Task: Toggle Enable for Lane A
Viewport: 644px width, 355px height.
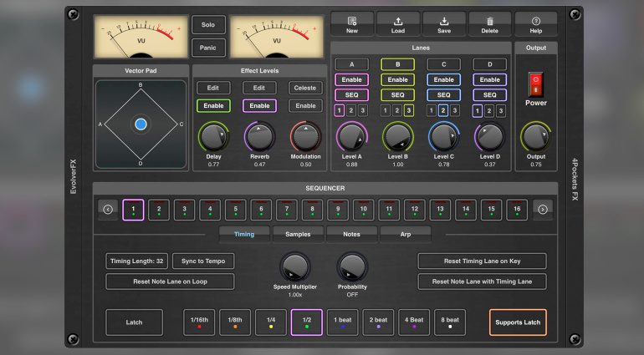Action: pos(351,80)
